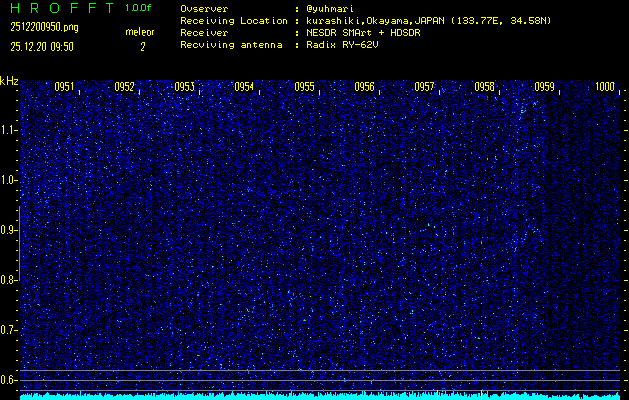Screen dimensions: 629x400
Task: Click the kHz axis unit label
Action: coord(9,80)
